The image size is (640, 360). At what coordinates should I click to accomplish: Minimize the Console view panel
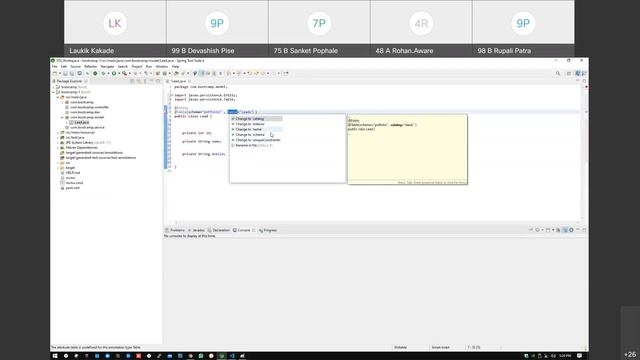click(x=578, y=230)
